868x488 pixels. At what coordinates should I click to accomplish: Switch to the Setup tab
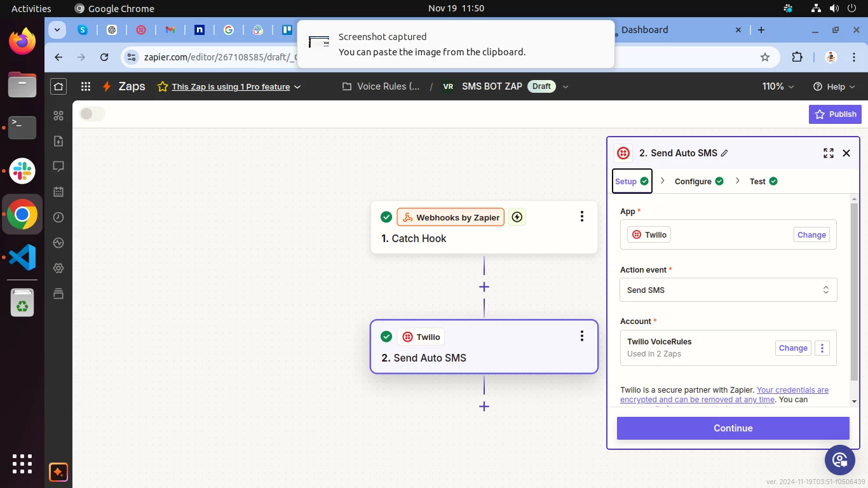(x=632, y=181)
